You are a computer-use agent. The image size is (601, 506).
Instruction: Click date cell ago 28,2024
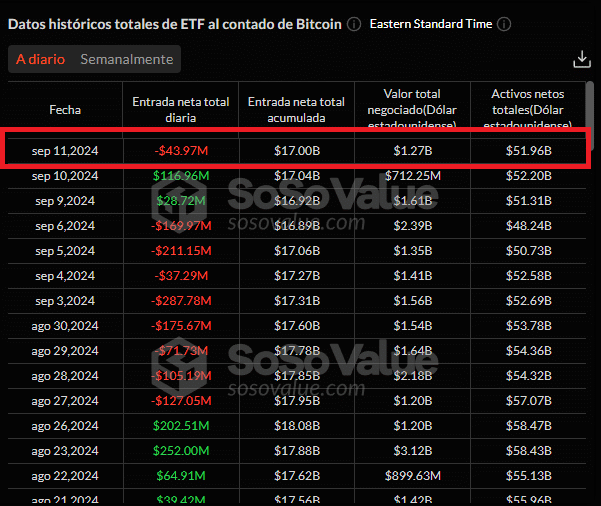click(65, 376)
